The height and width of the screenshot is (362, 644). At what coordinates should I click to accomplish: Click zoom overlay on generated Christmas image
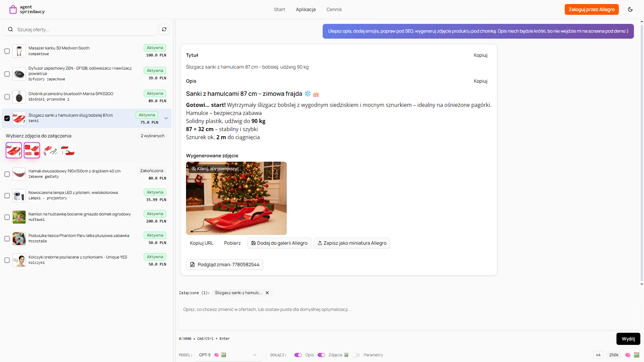(x=215, y=169)
